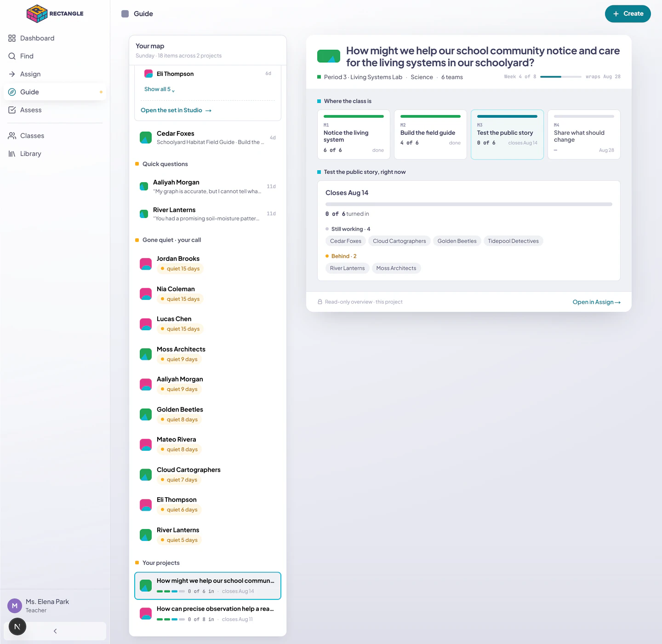The width and height of the screenshot is (662, 644).
Task: Click Week 4 of 8 progress bar
Action: 561,77
